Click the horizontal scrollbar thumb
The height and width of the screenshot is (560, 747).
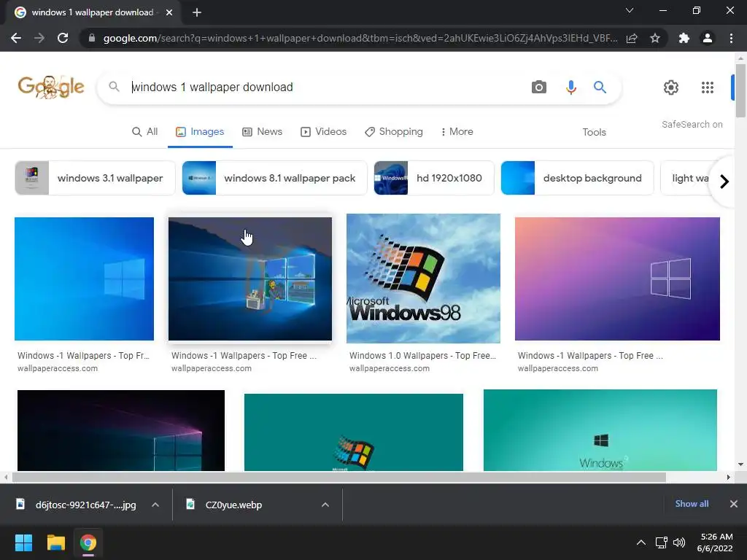click(338, 477)
